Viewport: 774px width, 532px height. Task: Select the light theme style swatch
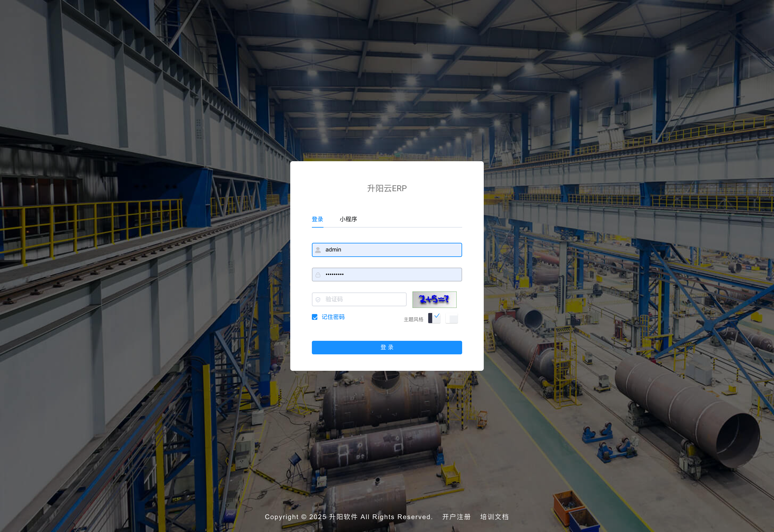pyautogui.click(x=451, y=319)
